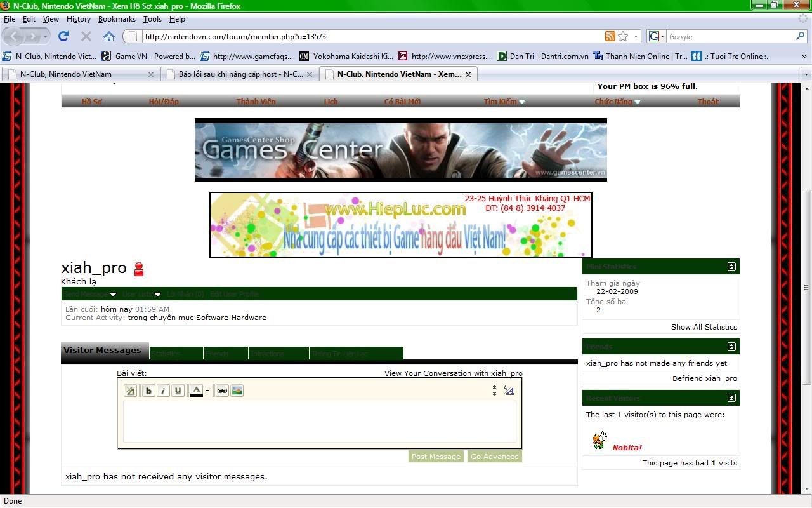Screen dimensions: 812x508
Task: Subscribe via the RSS feed icon
Action: 610,36
